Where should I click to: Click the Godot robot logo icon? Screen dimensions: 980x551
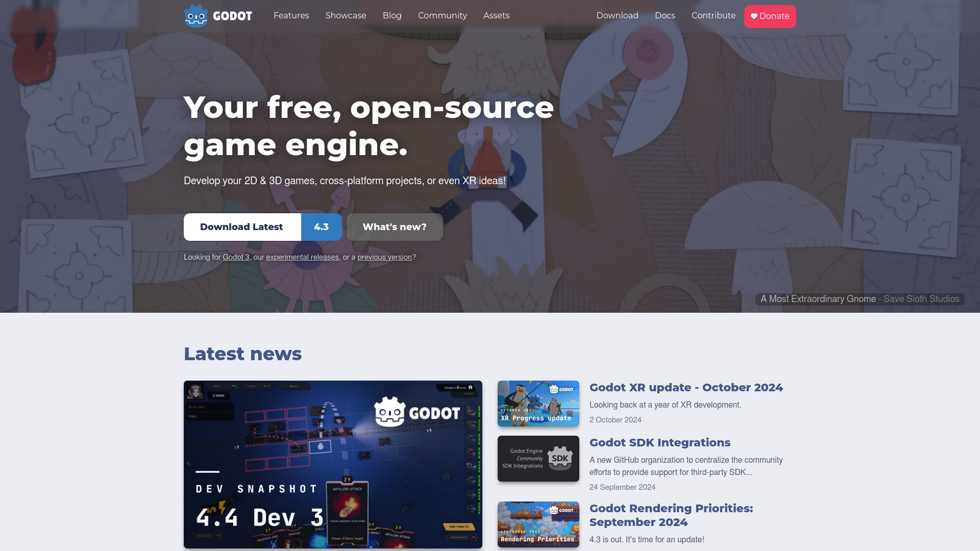click(x=197, y=15)
